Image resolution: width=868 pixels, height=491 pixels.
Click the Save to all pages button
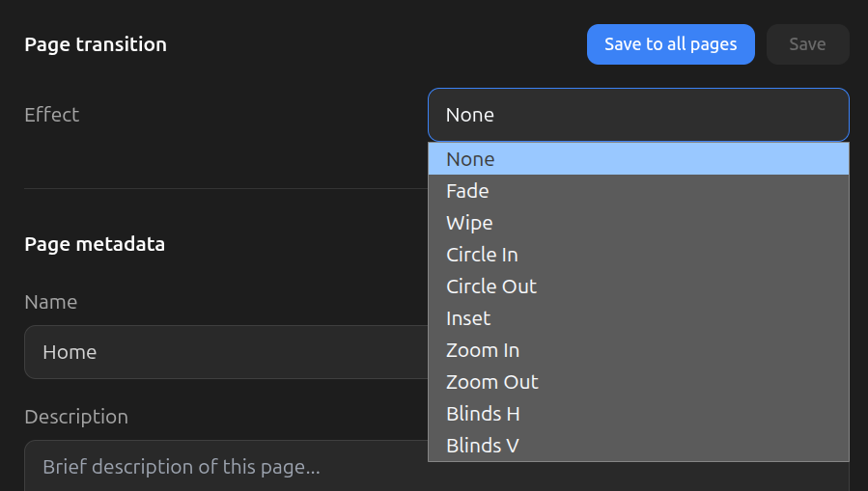tap(670, 44)
